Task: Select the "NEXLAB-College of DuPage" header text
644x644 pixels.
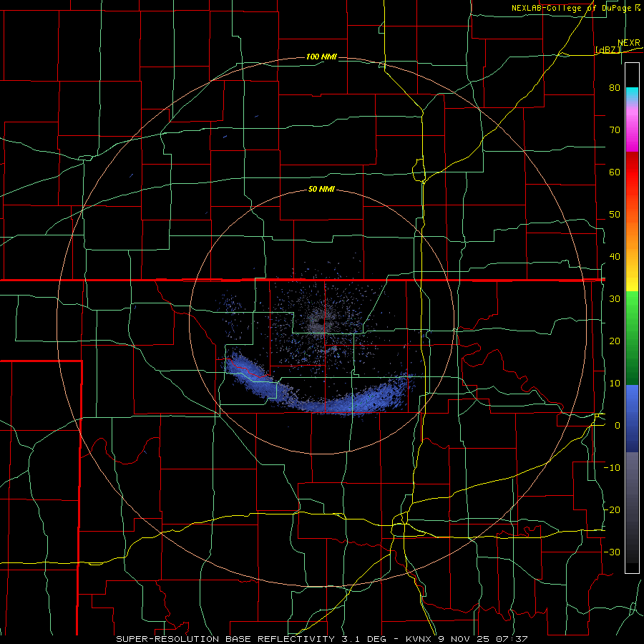Action: click(572, 8)
